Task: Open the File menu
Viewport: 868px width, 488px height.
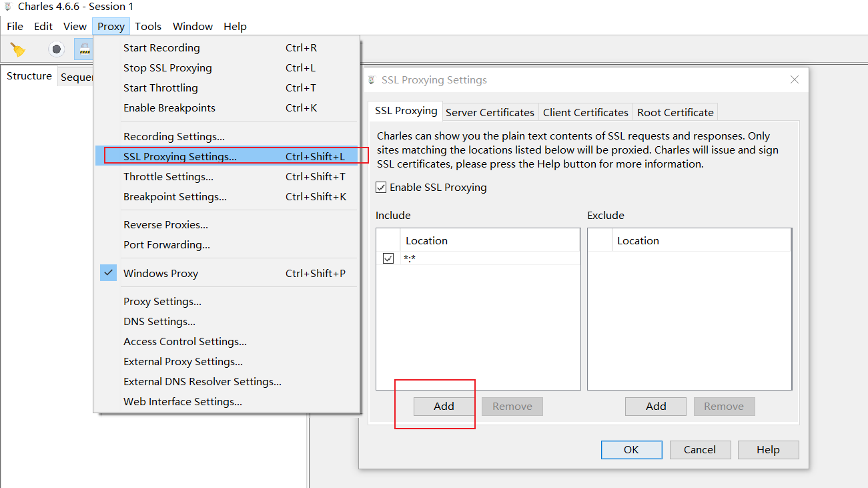Action: coord(15,27)
